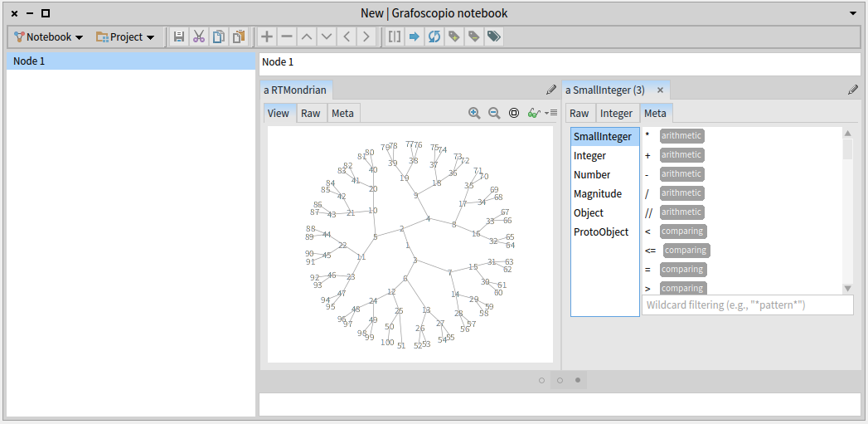868x424 pixels.
Task: Switch to the View tab of RTMondrian
Action: 279,113
